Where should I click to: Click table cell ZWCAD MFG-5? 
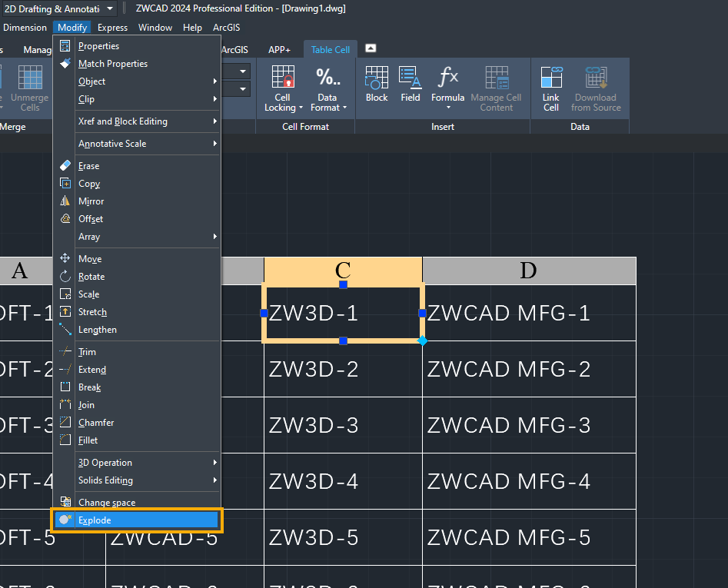[530, 537]
